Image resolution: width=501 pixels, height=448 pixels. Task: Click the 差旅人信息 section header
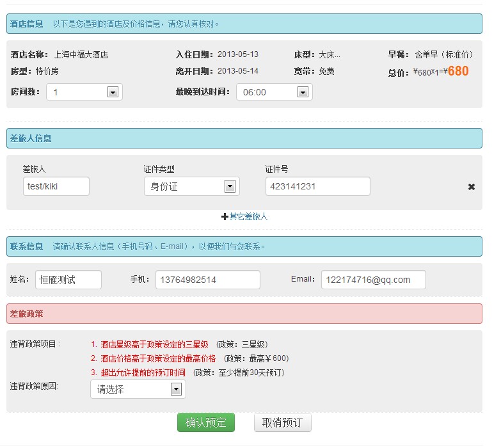click(31, 138)
